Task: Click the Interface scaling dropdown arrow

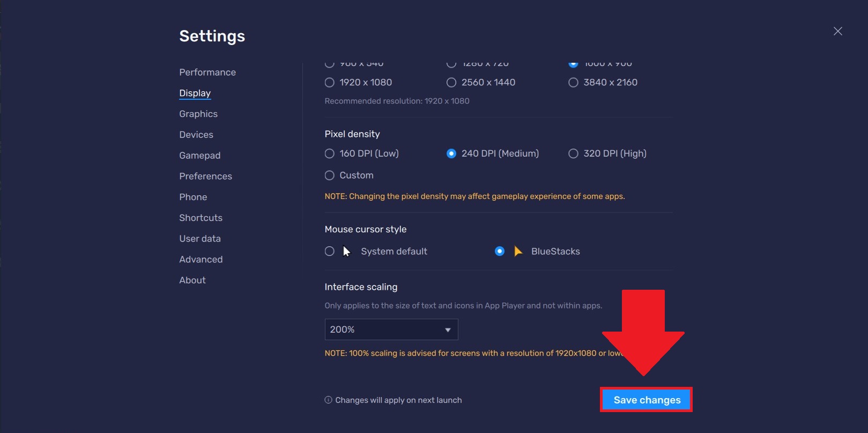Action: pyautogui.click(x=448, y=330)
